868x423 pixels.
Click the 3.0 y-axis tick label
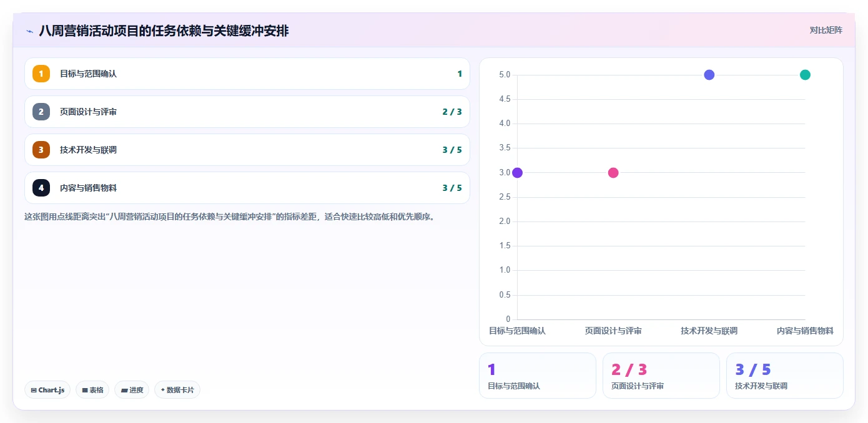point(505,173)
